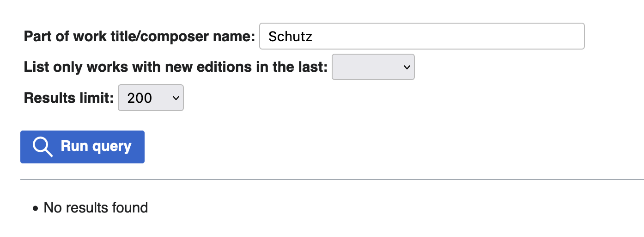The height and width of the screenshot is (237, 644).
Task: Click the chevron arrow of the 200 dropdown
Action: pos(176,98)
